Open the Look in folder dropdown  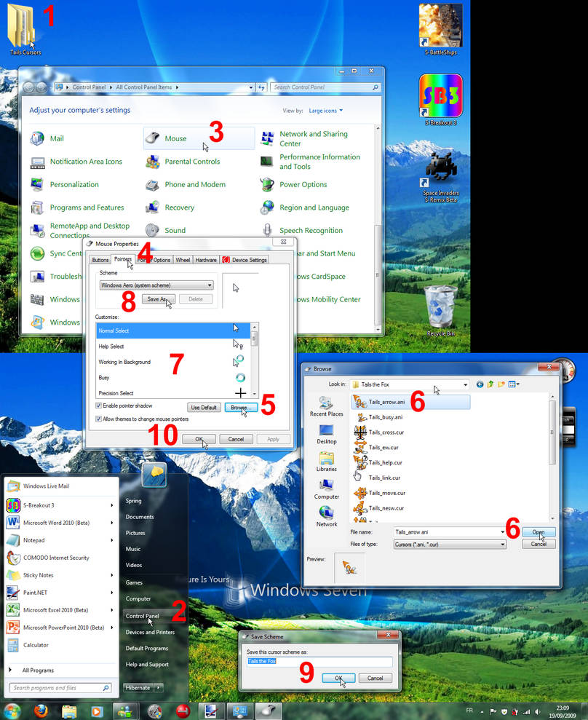410,384
